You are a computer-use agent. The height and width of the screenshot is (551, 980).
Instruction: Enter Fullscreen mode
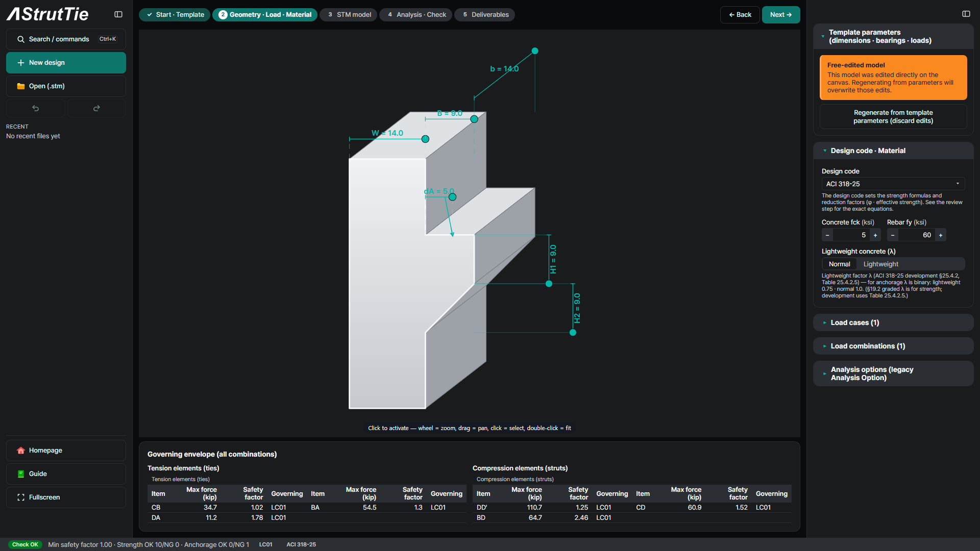[66, 497]
